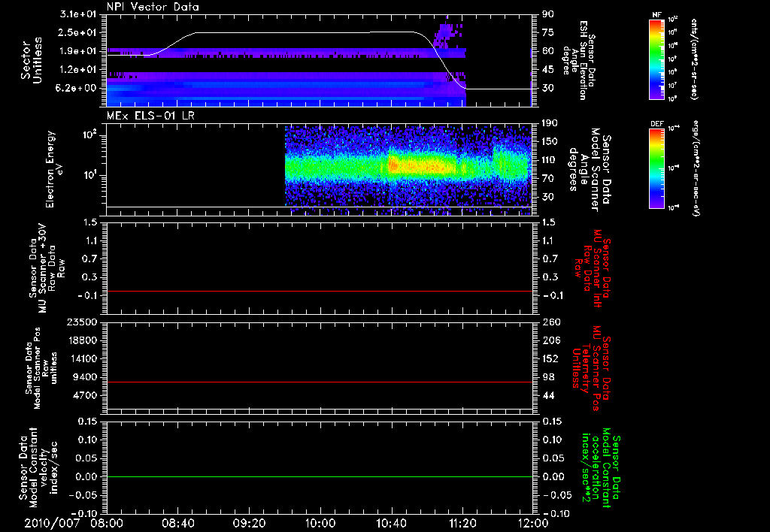Click the DEF color bar legend
The height and width of the screenshot is (532, 770).
click(657, 168)
